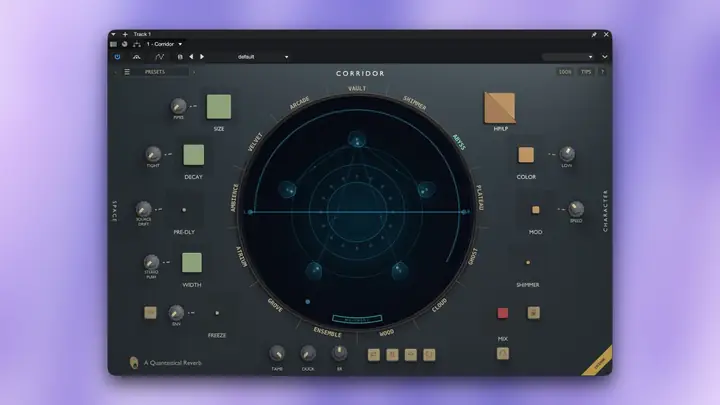Toggle the tan button left of ENV knob

pos(150,313)
